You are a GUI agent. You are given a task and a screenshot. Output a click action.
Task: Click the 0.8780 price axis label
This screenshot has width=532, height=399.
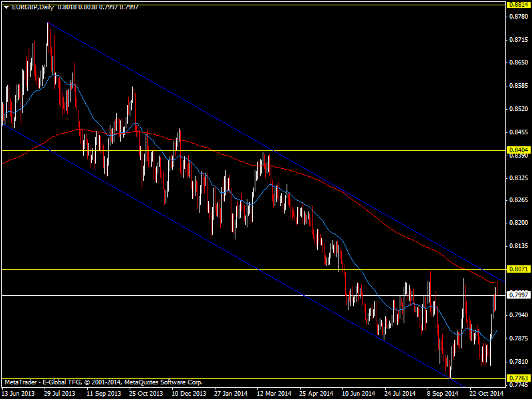[x=519, y=16]
